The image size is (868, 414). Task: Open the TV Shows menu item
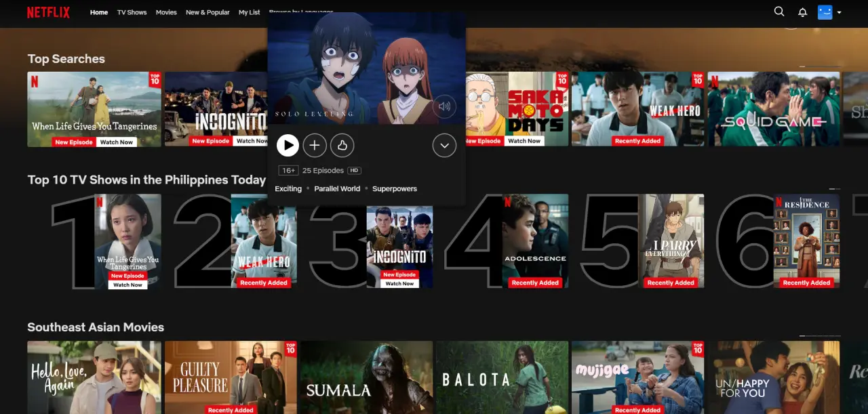[x=132, y=12]
